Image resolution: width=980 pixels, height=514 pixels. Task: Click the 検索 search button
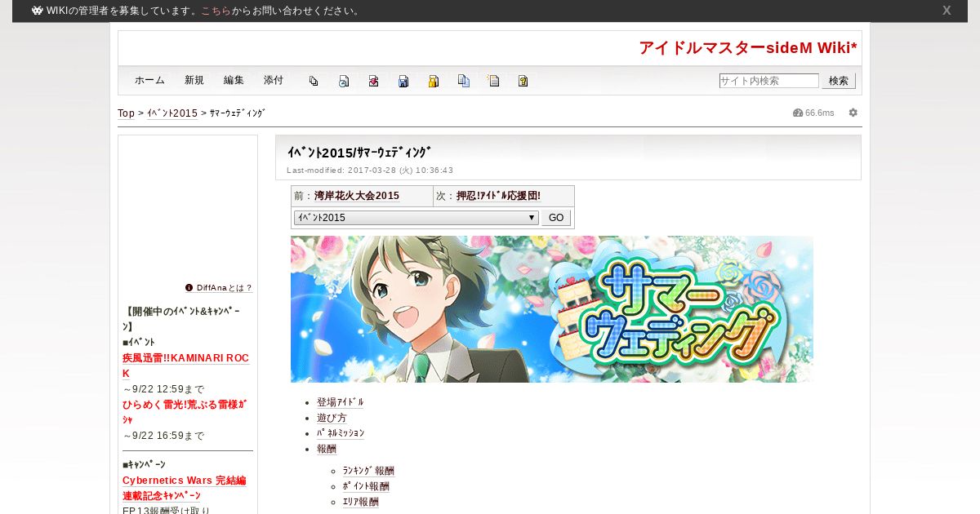coord(839,81)
